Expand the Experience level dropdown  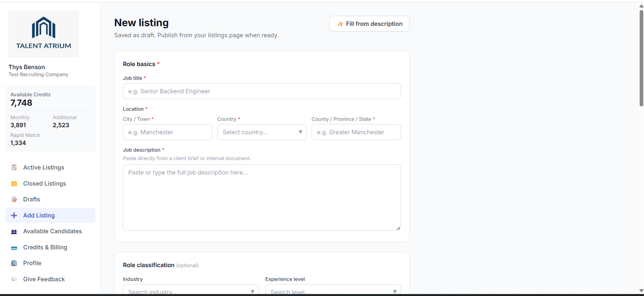point(332,291)
